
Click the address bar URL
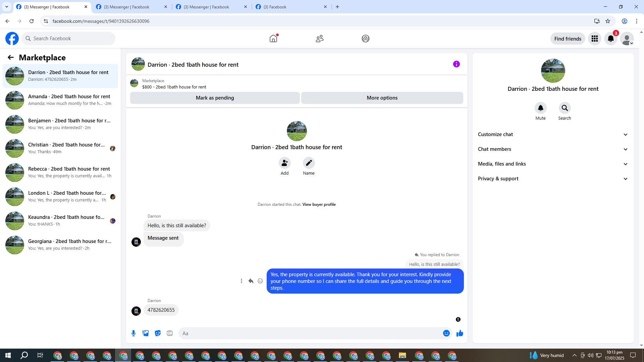101,21
